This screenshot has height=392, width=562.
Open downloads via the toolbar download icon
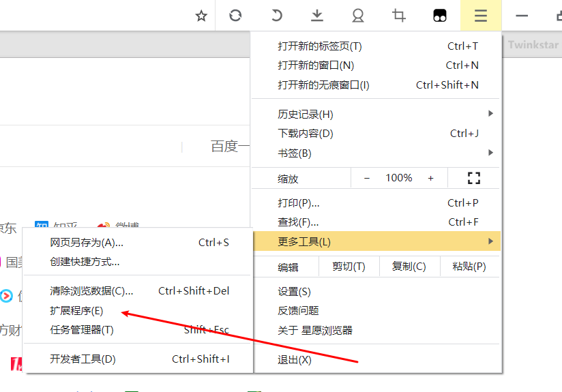(317, 16)
